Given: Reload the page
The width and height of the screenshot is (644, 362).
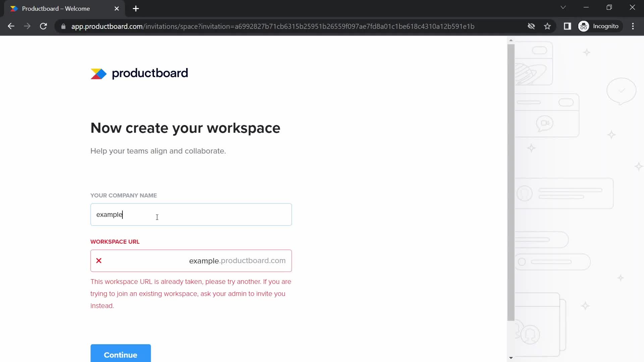Looking at the screenshot, I should pyautogui.click(x=43, y=26).
